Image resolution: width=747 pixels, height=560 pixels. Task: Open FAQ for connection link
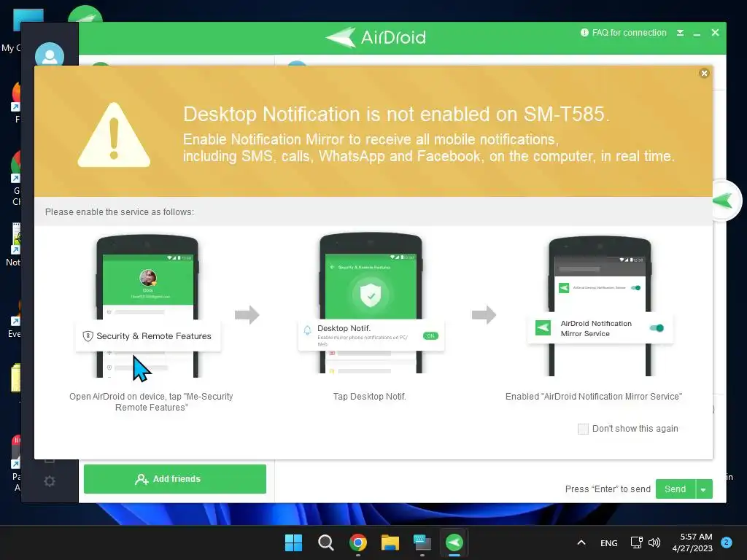click(624, 33)
